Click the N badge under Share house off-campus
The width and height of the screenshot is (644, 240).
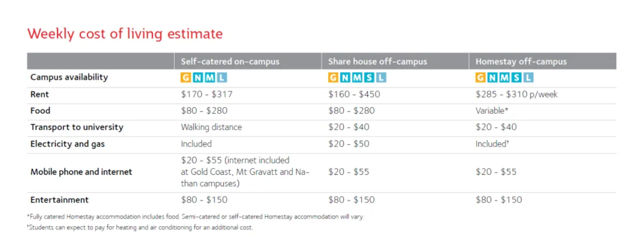click(345, 77)
